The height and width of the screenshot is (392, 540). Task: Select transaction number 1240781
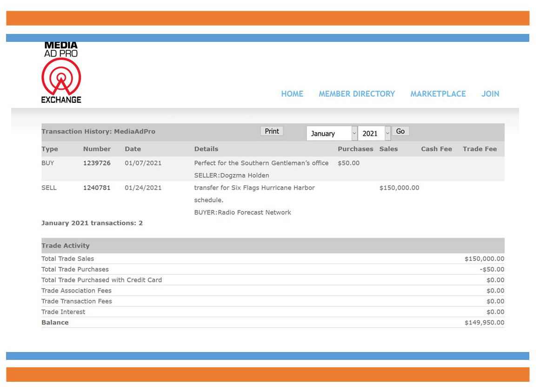(x=97, y=188)
